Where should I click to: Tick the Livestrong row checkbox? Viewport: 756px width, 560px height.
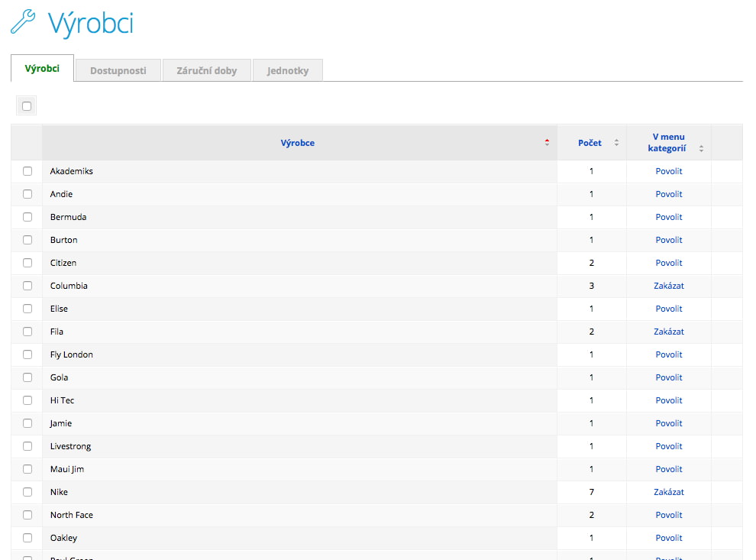[x=27, y=446]
